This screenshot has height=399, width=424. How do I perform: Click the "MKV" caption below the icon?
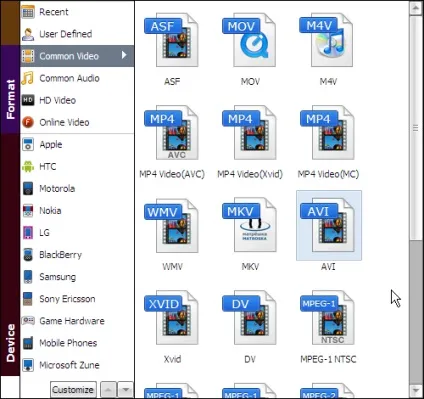pos(250,267)
